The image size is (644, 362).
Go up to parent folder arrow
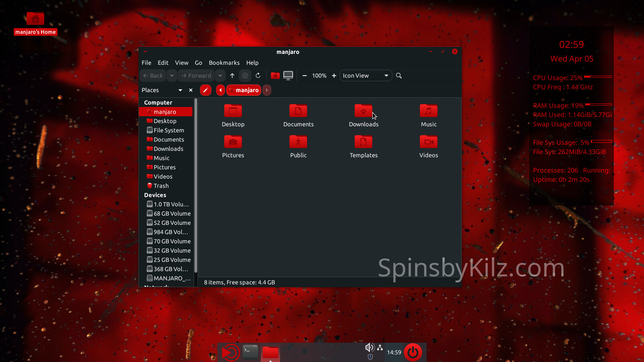click(232, 76)
